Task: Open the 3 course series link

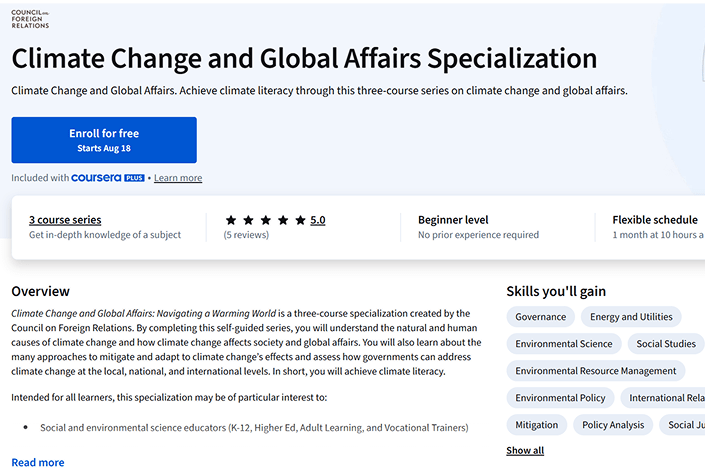Action: coord(65,220)
